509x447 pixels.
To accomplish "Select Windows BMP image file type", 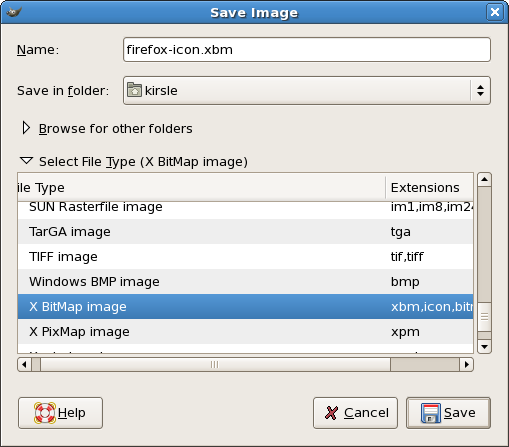I will (x=246, y=282).
